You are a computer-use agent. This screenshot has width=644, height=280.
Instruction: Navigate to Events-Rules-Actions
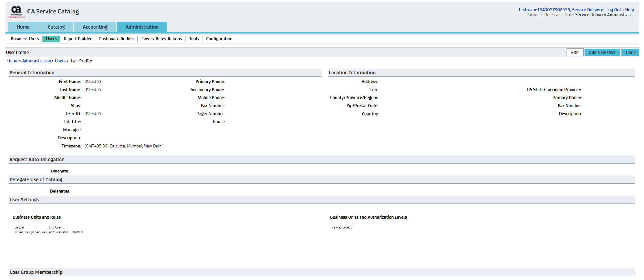[161, 39]
